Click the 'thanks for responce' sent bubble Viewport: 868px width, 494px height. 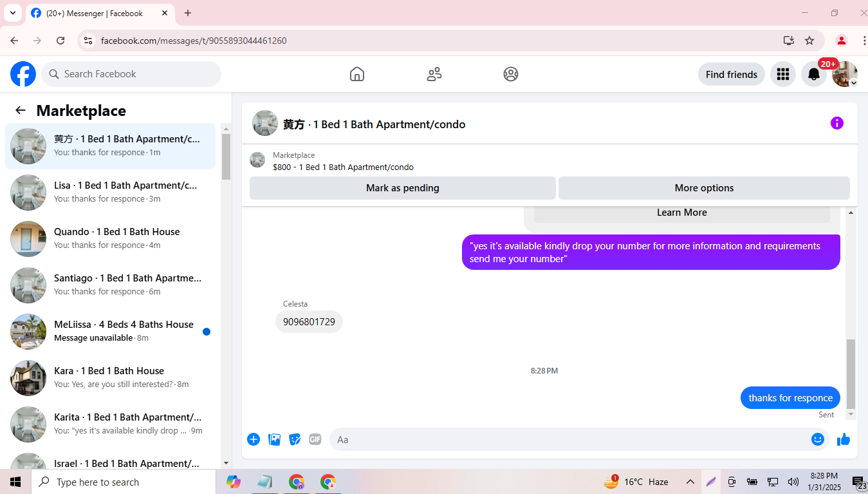[x=790, y=398]
